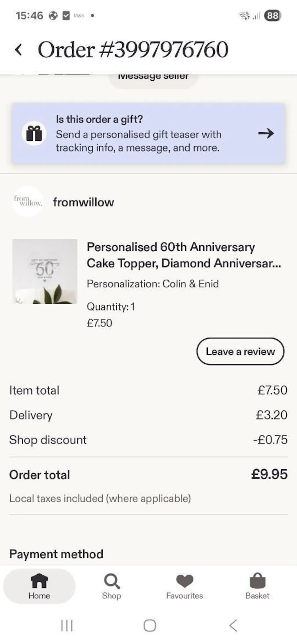Image resolution: width=297 pixels, height=644 pixels.
Task: Tap the gift box icon
Action: (x=34, y=134)
